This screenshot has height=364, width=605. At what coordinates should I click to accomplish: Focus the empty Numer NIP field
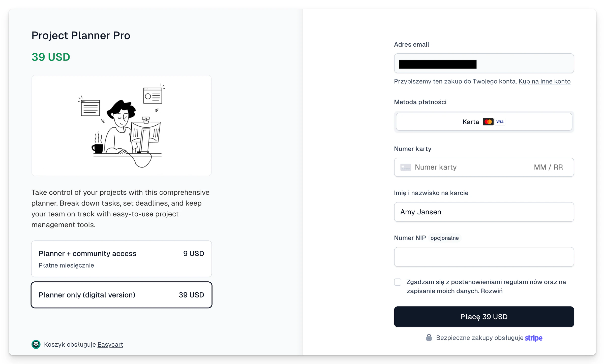click(x=484, y=257)
